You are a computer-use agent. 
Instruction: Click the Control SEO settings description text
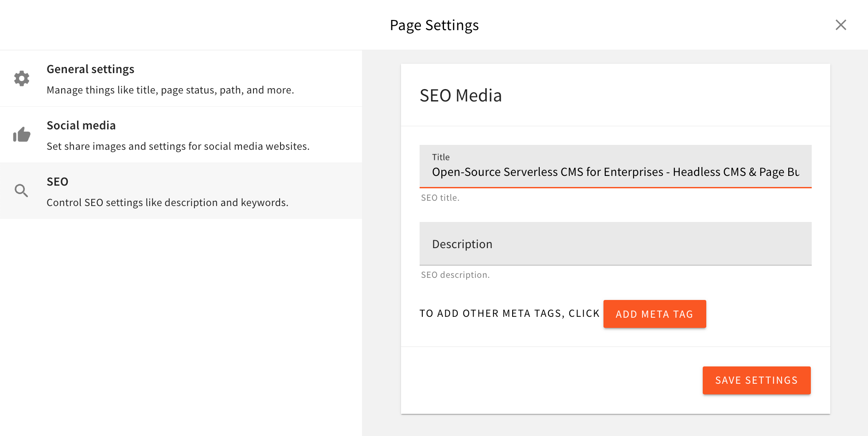pyautogui.click(x=167, y=202)
